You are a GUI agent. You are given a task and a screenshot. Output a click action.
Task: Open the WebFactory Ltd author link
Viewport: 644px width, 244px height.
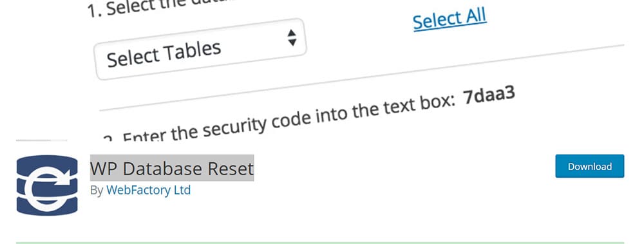(x=148, y=190)
